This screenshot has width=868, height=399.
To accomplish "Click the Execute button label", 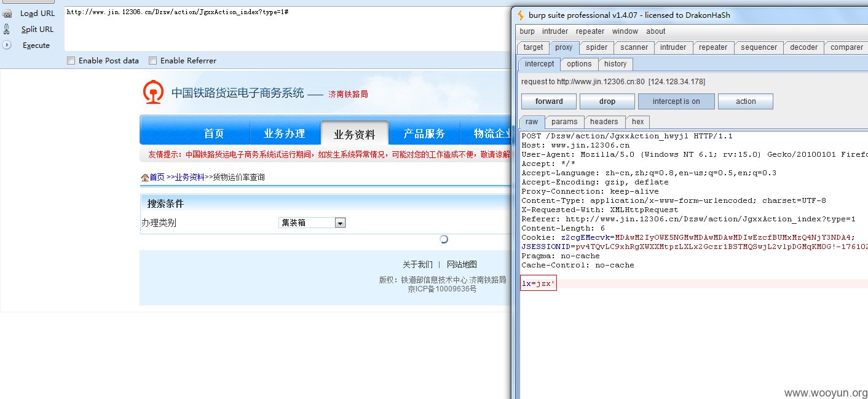I will tap(36, 45).
